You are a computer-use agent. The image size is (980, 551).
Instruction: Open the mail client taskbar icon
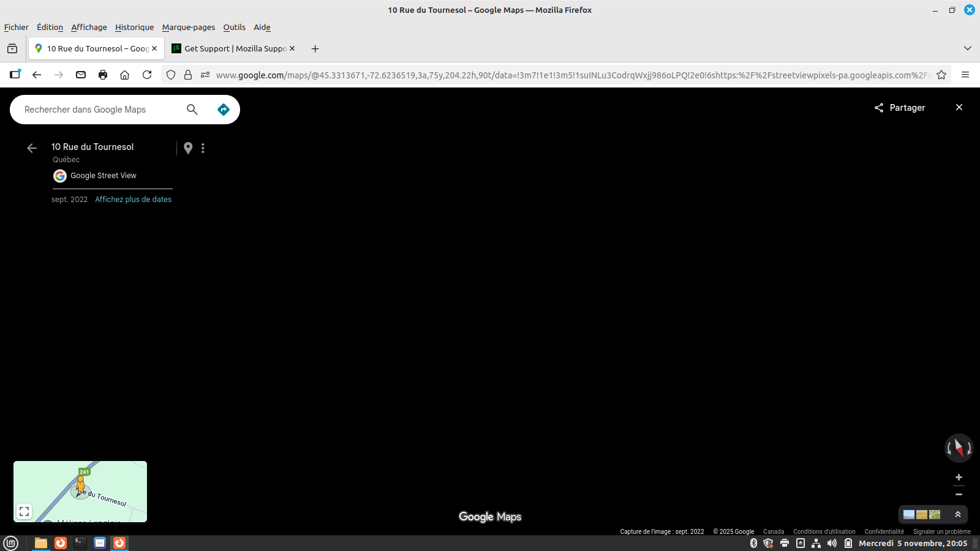point(100,543)
